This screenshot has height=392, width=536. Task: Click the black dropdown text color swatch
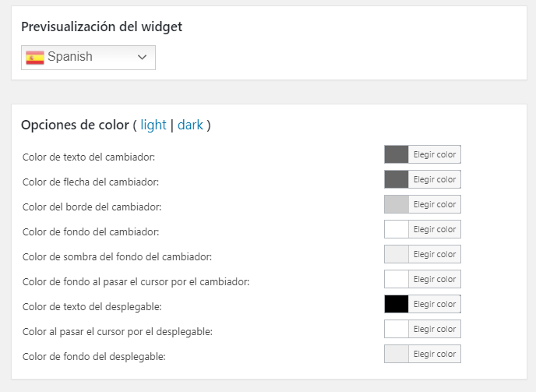pyautogui.click(x=397, y=304)
